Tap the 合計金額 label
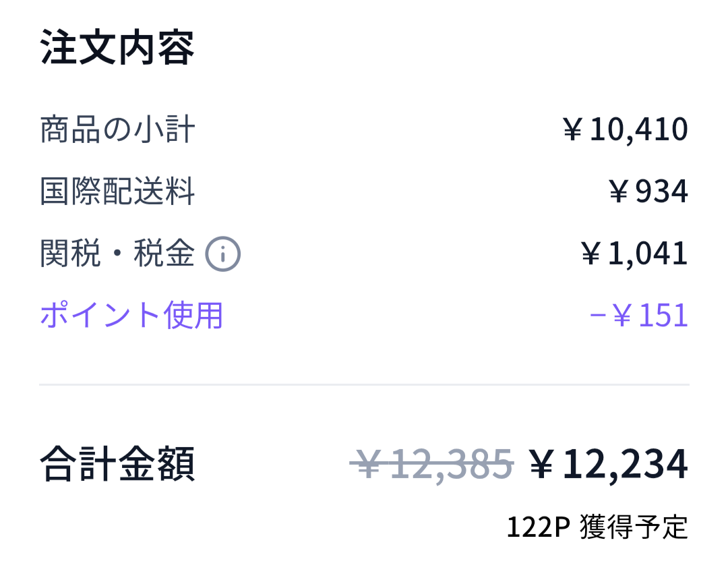 tap(117, 464)
